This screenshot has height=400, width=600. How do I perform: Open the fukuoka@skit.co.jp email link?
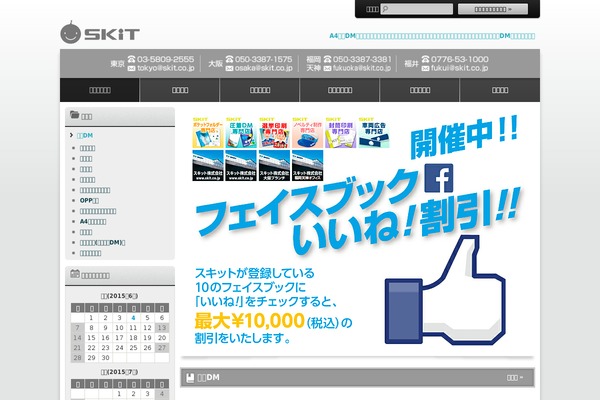(x=362, y=68)
